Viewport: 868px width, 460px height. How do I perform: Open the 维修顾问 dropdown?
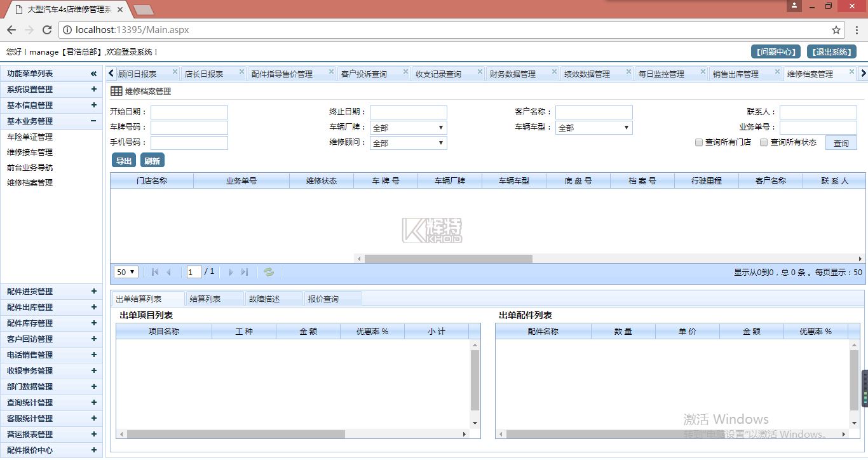click(408, 143)
